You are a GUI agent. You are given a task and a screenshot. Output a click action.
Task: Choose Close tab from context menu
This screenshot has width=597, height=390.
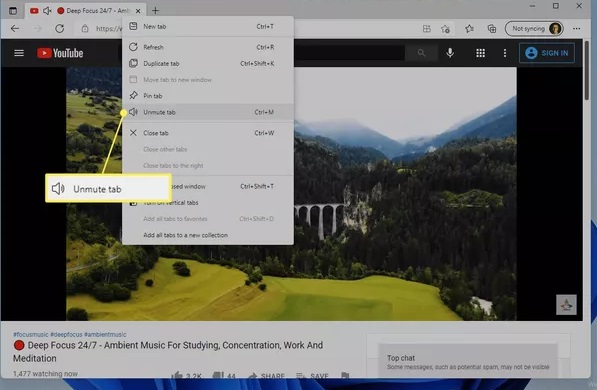pyautogui.click(x=208, y=133)
